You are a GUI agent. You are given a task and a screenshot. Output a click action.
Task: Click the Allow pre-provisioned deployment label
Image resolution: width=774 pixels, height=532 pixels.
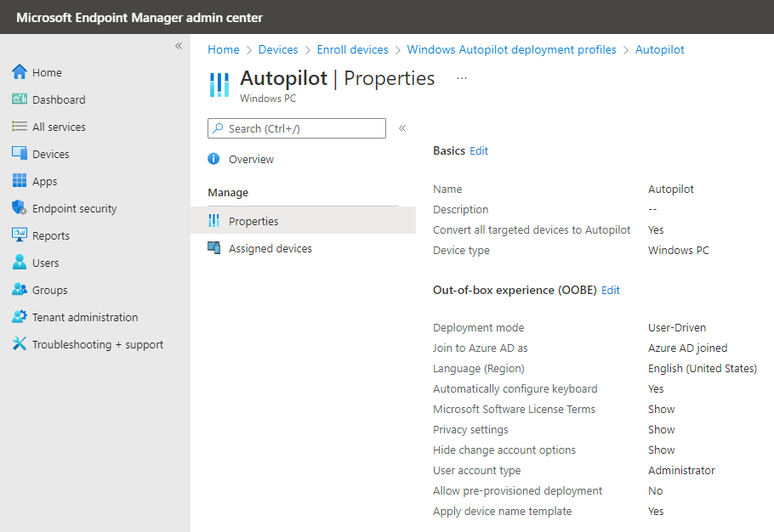517,490
